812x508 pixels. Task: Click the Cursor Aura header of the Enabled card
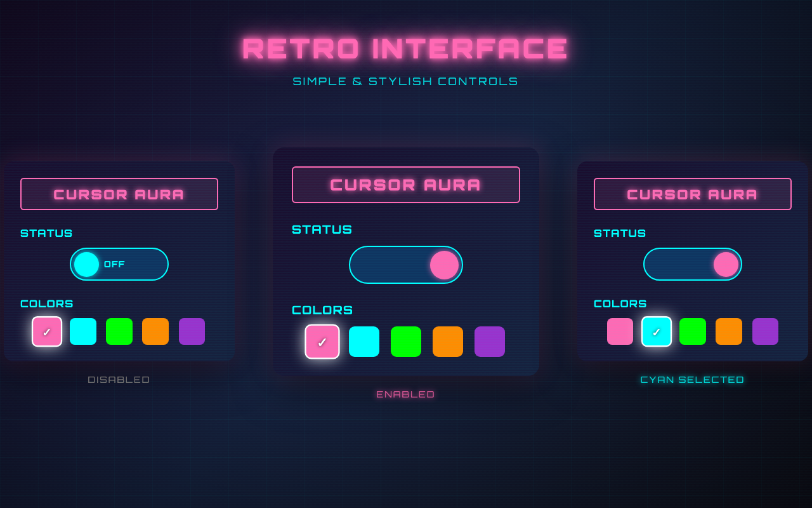click(x=405, y=185)
